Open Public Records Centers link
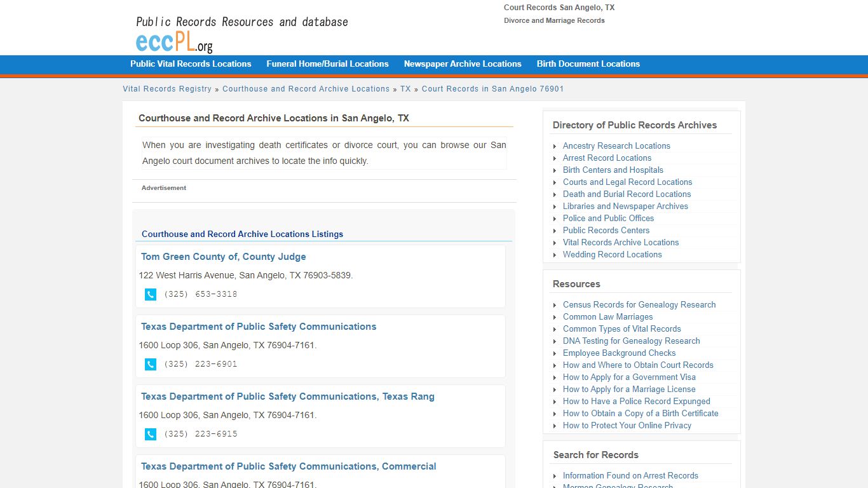Viewport: 868px width, 488px height. 606,231
